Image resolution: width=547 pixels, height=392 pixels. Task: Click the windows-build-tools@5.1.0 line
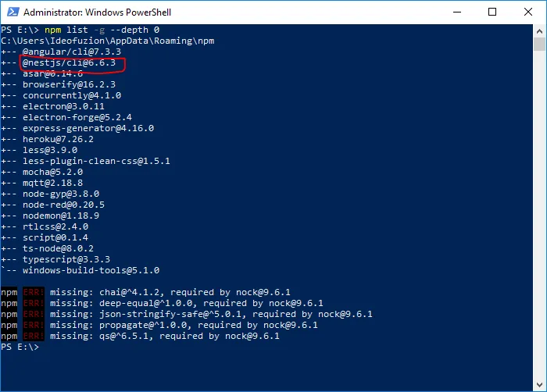[91, 270]
